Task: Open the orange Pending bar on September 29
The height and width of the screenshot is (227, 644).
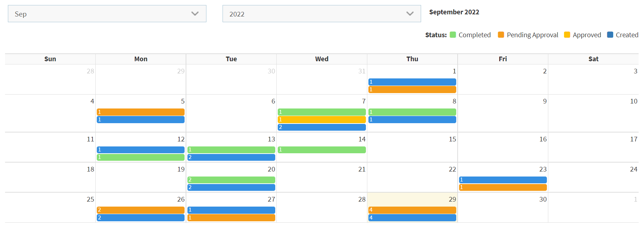Action: coord(412,210)
